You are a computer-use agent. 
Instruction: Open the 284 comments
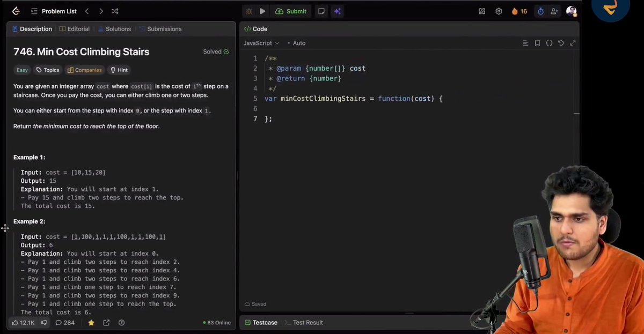click(x=65, y=323)
